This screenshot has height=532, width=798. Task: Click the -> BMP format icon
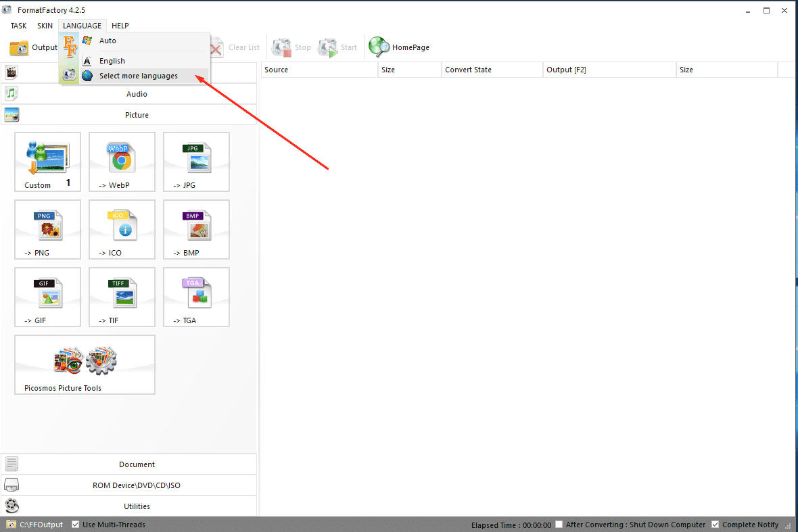pos(196,229)
